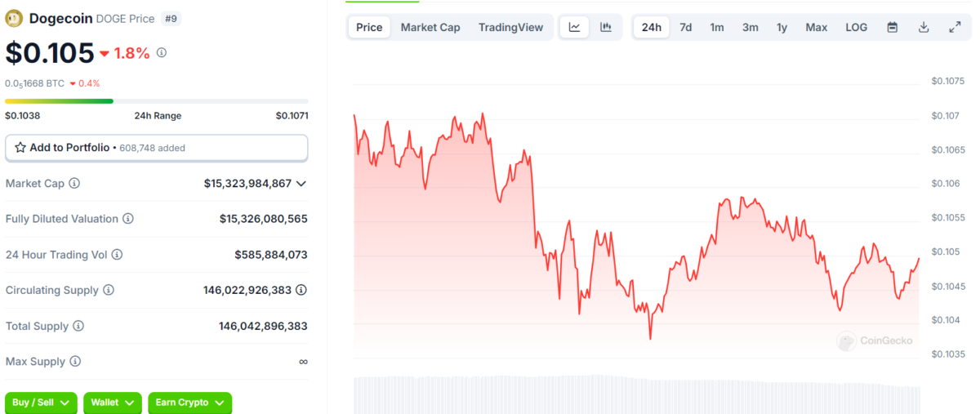Download the chart data
The image size is (980, 414).
924,27
